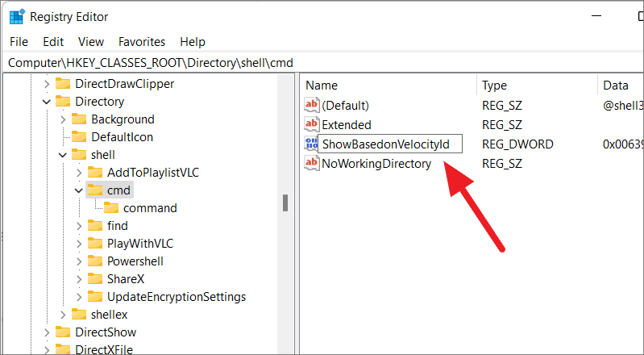Image resolution: width=644 pixels, height=355 pixels.
Task: Expand the find key
Action: click(79, 226)
